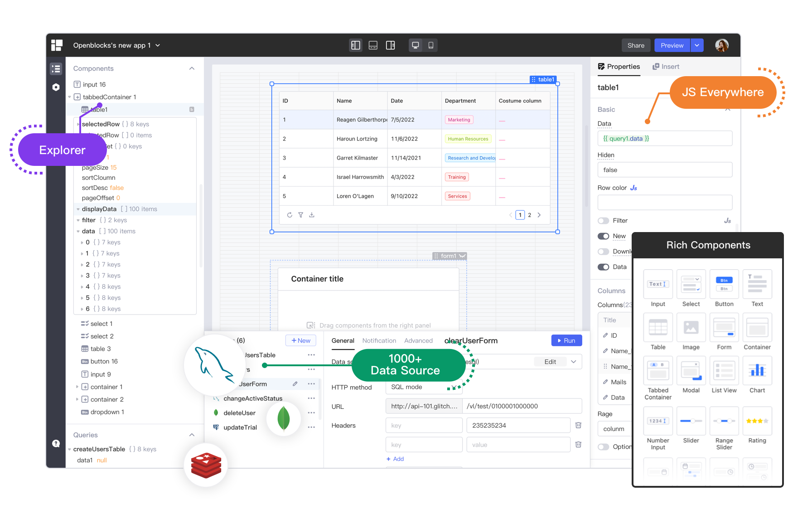This screenshot has height=514, width=812.
Task: Open the hexagon settings sidebar icon
Action: coord(56,87)
